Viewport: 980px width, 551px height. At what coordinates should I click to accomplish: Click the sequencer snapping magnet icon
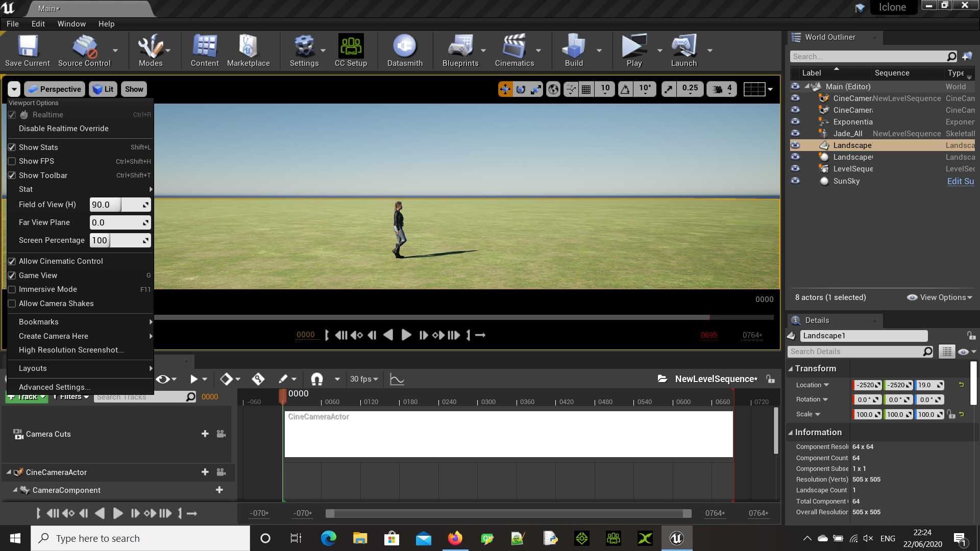[x=317, y=379]
